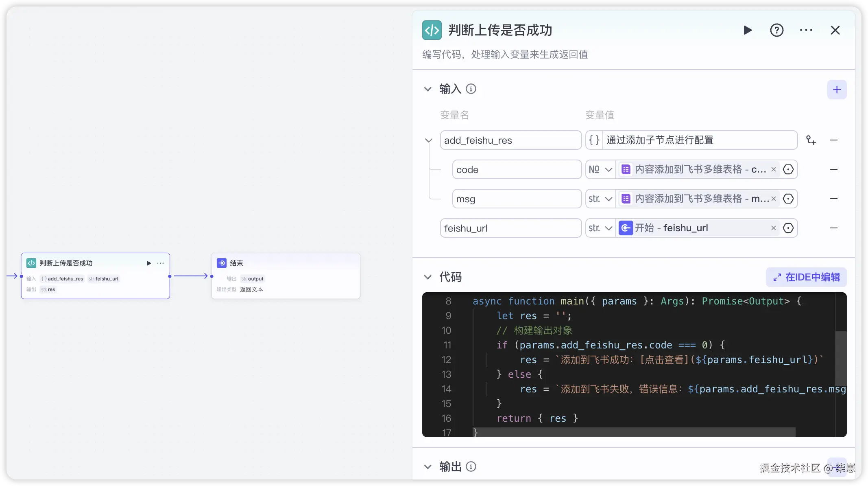Image resolution: width=868 pixels, height=486 pixels.
Task: Remove the msg input row
Action: tap(833, 199)
